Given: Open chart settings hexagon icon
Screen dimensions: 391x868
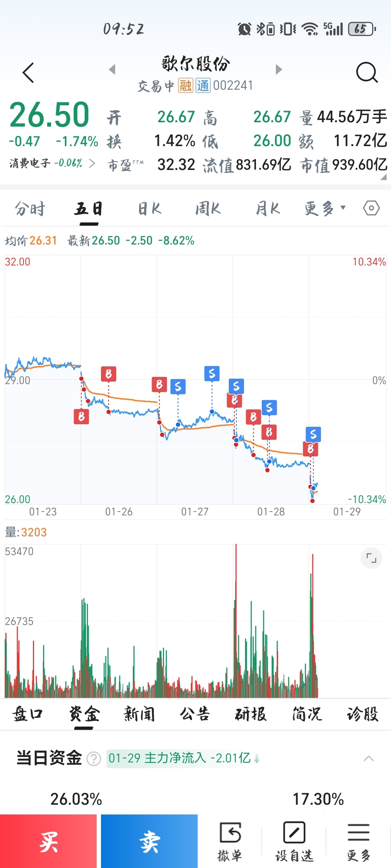Looking at the screenshot, I should pos(371,208).
